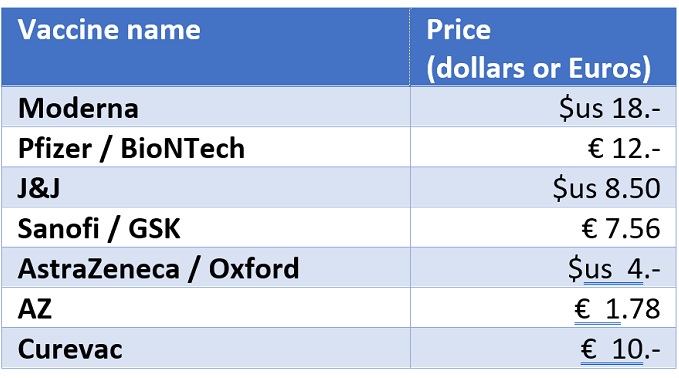Click the word Oxford in the table
The height and width of the screenshot is (378, 679).
pyautogui.click(x=254, y=268)
